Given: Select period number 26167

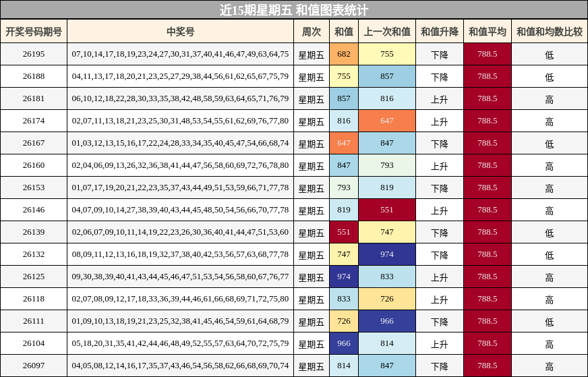Looking at the screenshot, I should pyautogui.click(x=34, y=143).
